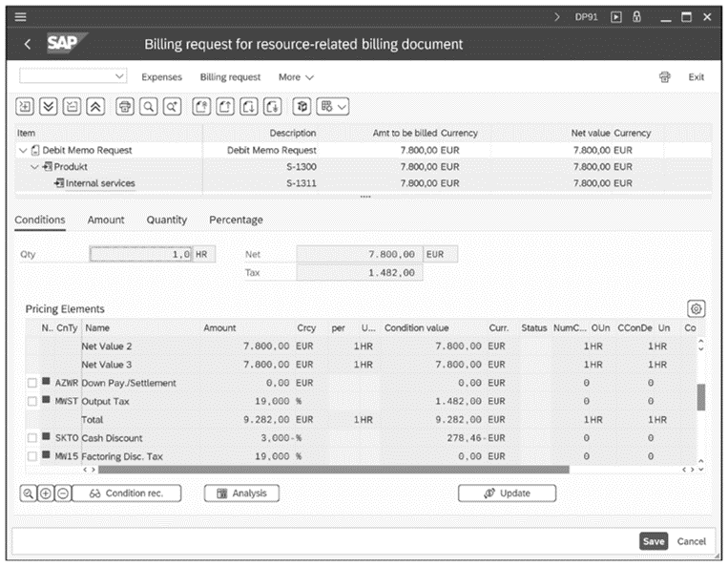728x567 pixels.
Task: Click the Condition value column header
Action: tap(416, 327)
